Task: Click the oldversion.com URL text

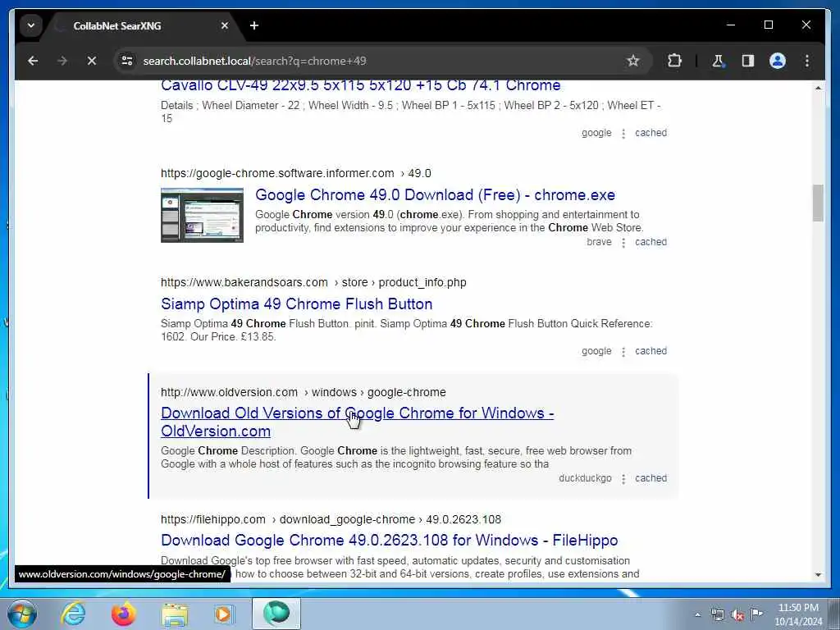Action: pos(304,392)
